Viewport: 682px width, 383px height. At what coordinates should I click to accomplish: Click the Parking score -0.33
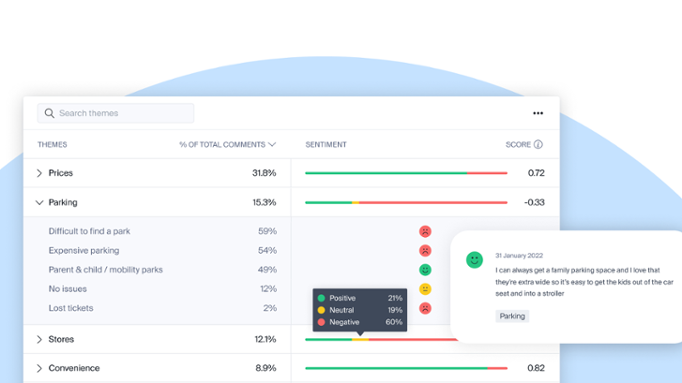point(534,203)
